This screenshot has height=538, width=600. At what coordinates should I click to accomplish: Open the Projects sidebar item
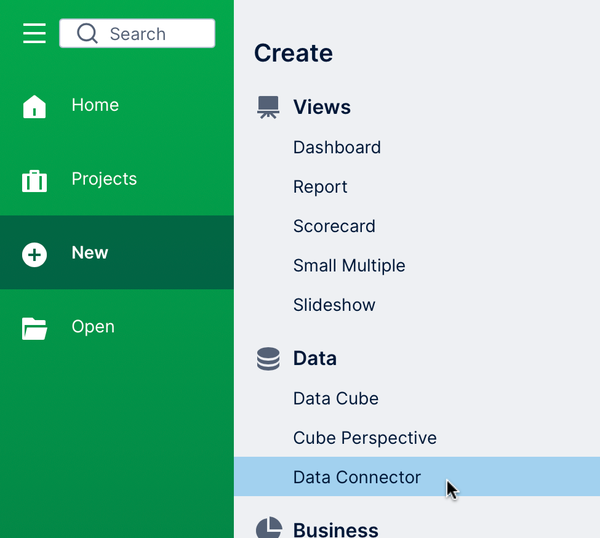[x=117, y=179]
